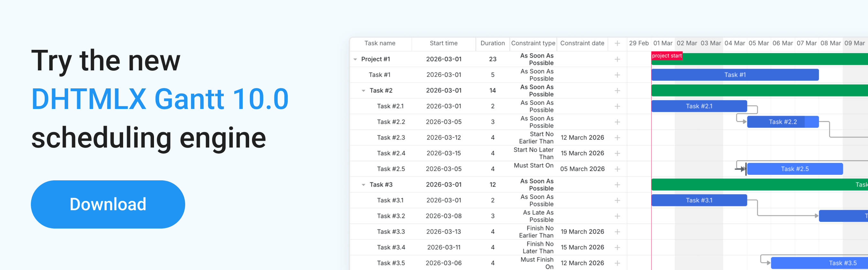Image resolution: width=868 pixels, height=270 pixels.
Task: Click duration 23 in Project #1 row
Action: click(x=492, y=59)
